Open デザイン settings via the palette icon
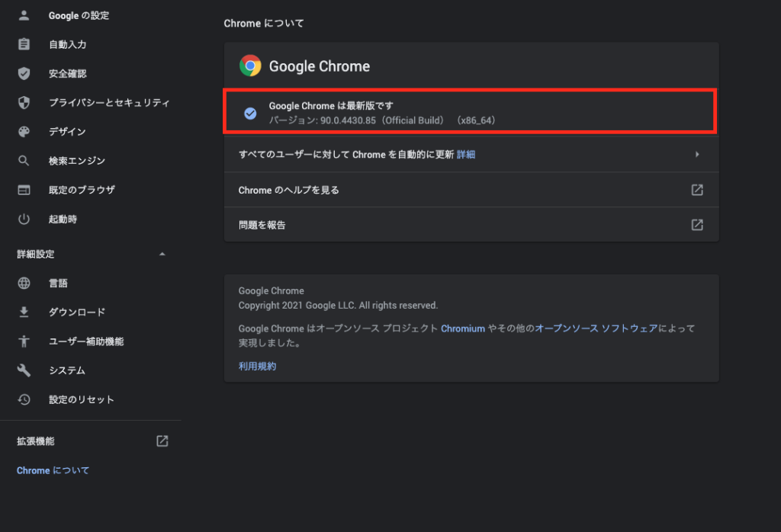Viewport: 781px width, 532px height. [24, 131]
